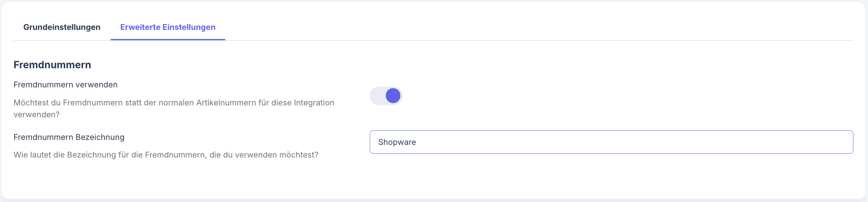Disable the Fremdnummern verwenden switch
Viewport: 868px width, 202px height.
click(x=386, y=96)
